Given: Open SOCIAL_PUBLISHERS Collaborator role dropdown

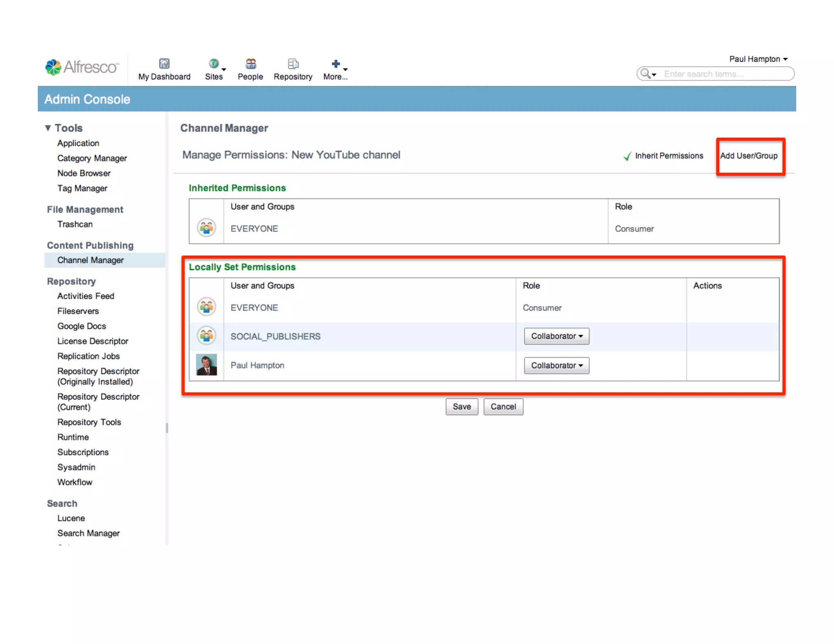Looking at the screenshot, I should (556, 336).
